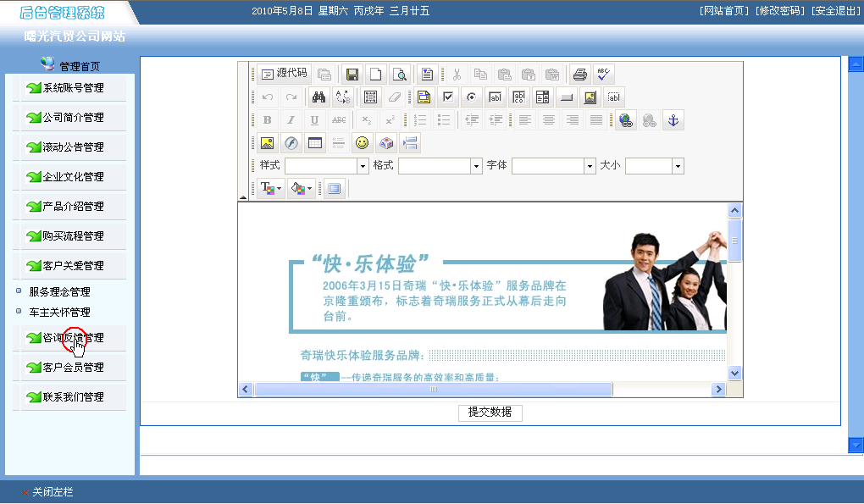Toggle center alignment button
This screenshot has width=864, height=504.
coord(548,120)
